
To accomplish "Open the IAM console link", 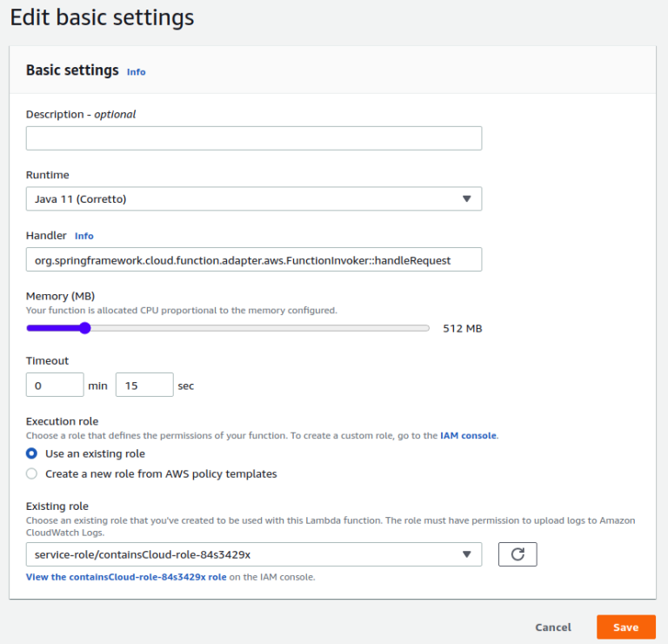I will coord(469,435).
